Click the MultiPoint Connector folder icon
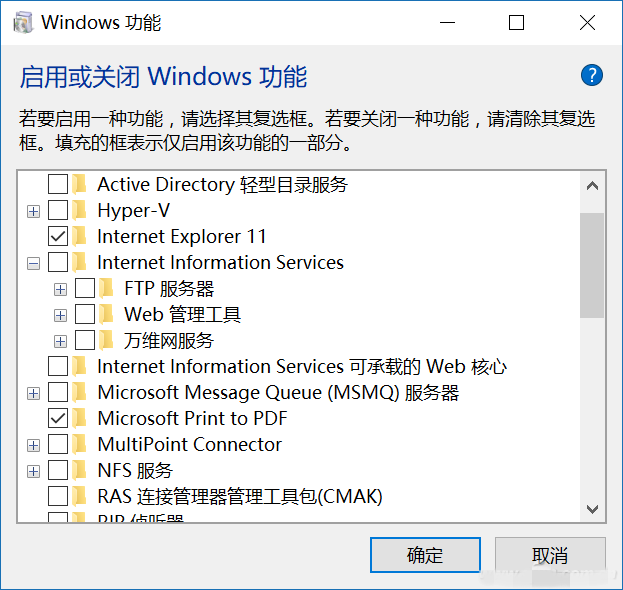The width and height of the screenshot is (623, 590). coord(79,445)
